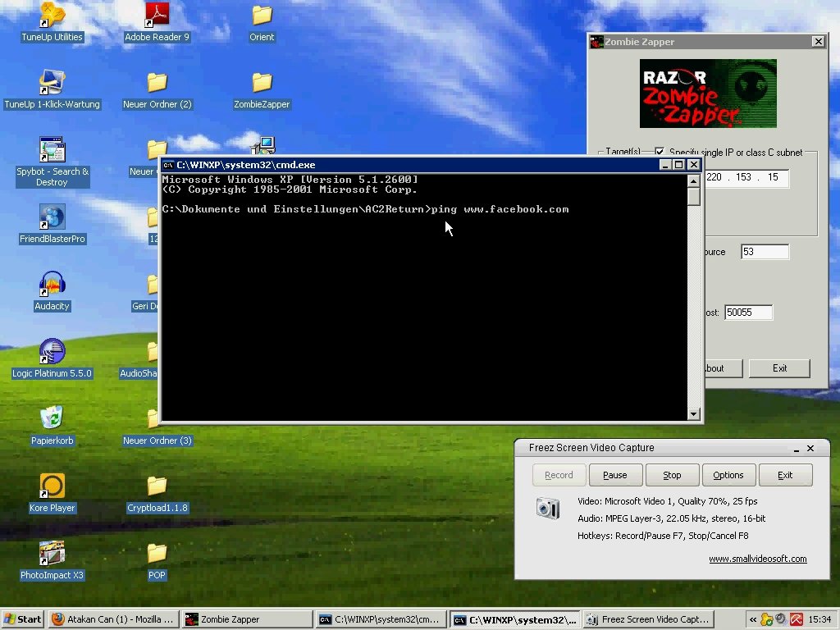Viewport: 840px width, 630px height.
Task: Stop the Freez screen recording
Action: coord(673,475)
